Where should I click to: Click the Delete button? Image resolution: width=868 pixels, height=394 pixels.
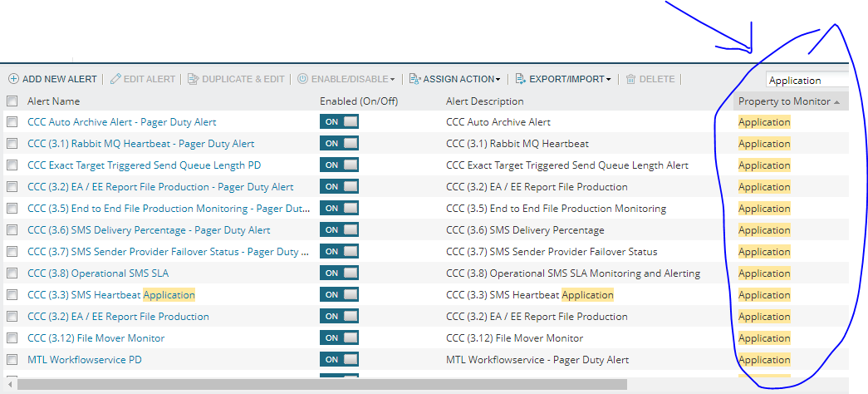pyautogui.click(x=650, y=79)
